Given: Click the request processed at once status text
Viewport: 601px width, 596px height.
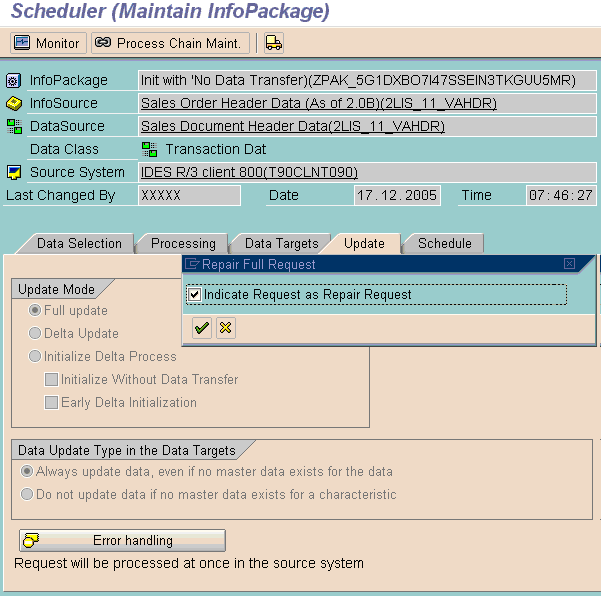Looking at the screenshot, I should pos(189,563).
